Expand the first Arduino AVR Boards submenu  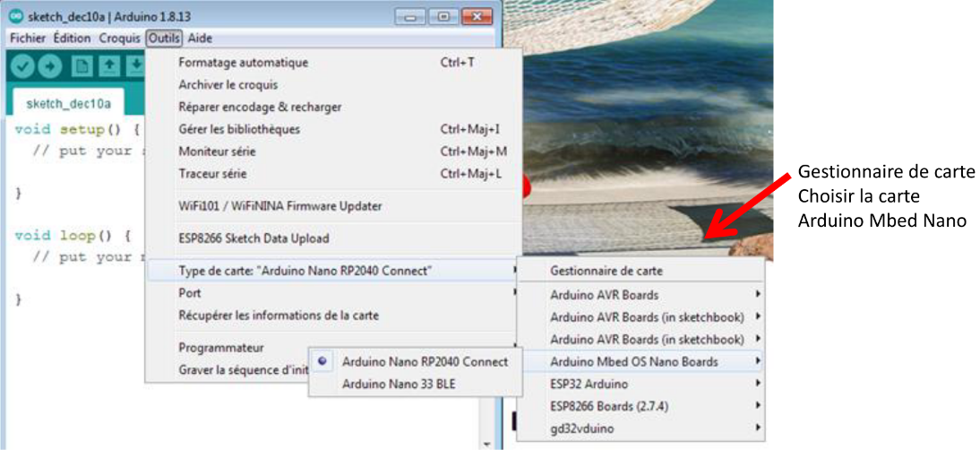(640, 294)
